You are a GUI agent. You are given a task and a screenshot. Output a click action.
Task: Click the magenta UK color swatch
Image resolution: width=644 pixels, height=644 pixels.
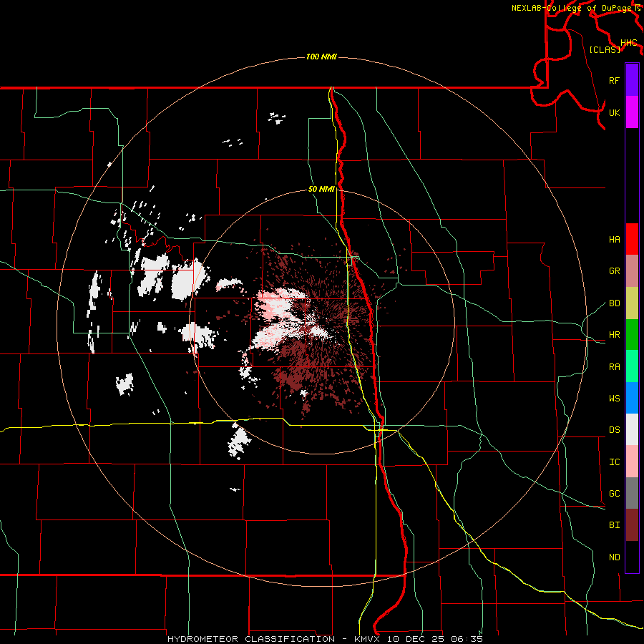[632, 112]
